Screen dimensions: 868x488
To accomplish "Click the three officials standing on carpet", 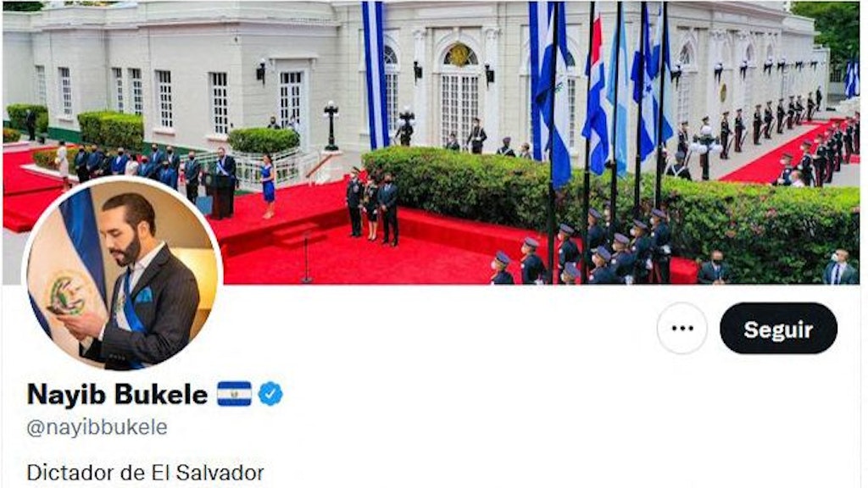I will [x=372, y=207].
